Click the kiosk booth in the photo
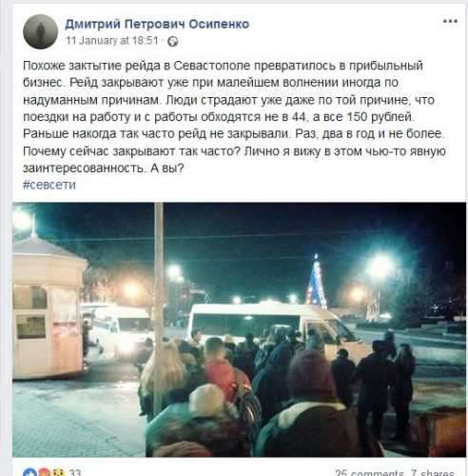Screen dimensions: 468x476 [x=48, y=307]
